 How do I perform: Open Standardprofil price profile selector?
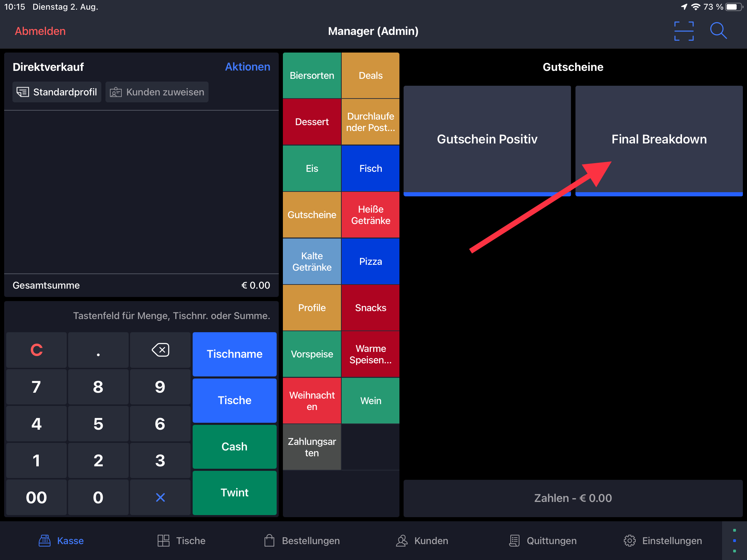57,92
